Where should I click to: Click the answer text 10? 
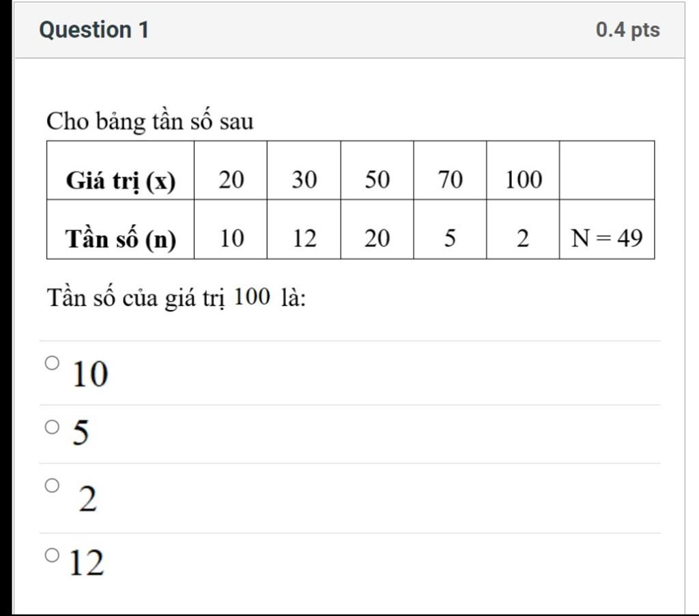click(90, 374)
